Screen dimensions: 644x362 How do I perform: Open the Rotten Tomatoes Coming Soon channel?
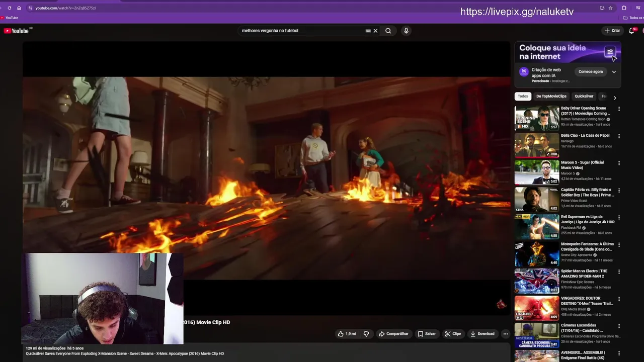(583, 119)
